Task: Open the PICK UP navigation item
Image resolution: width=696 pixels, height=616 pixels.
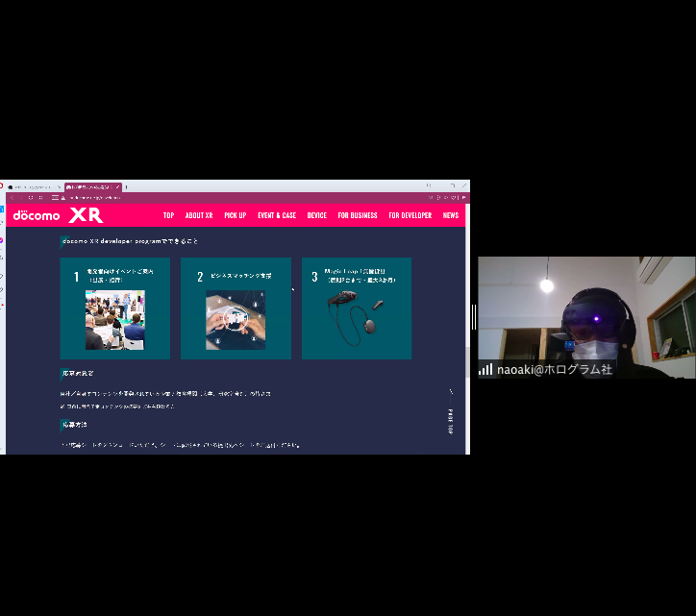Action: pos(236,215)
